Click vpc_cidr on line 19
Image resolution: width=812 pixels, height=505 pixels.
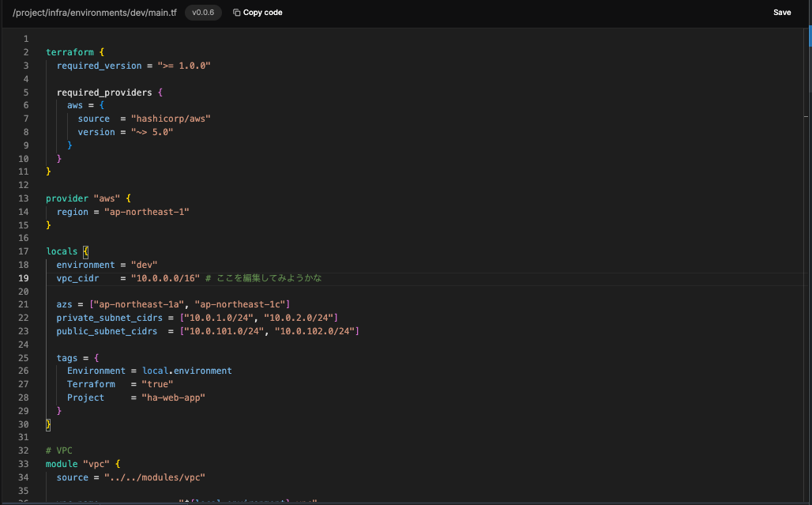[77, 278]
